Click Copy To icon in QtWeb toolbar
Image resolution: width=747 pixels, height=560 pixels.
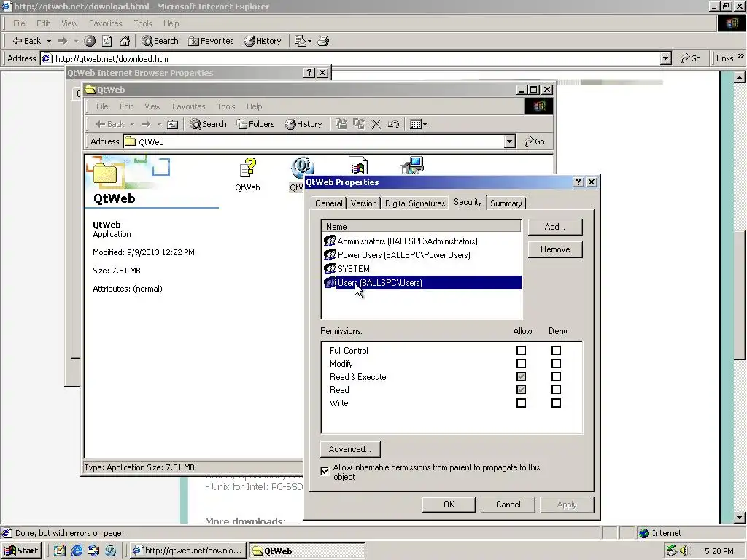click(359, 124)
